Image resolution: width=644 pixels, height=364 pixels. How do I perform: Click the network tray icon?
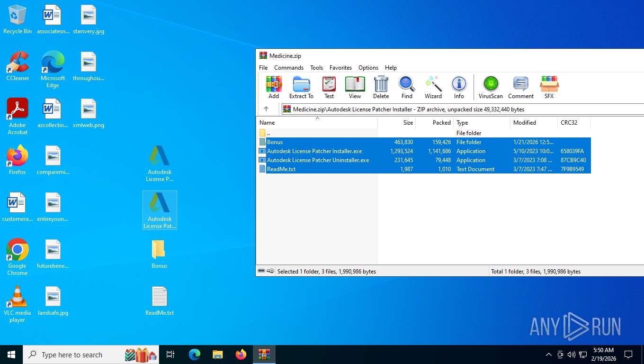(583, 355)
